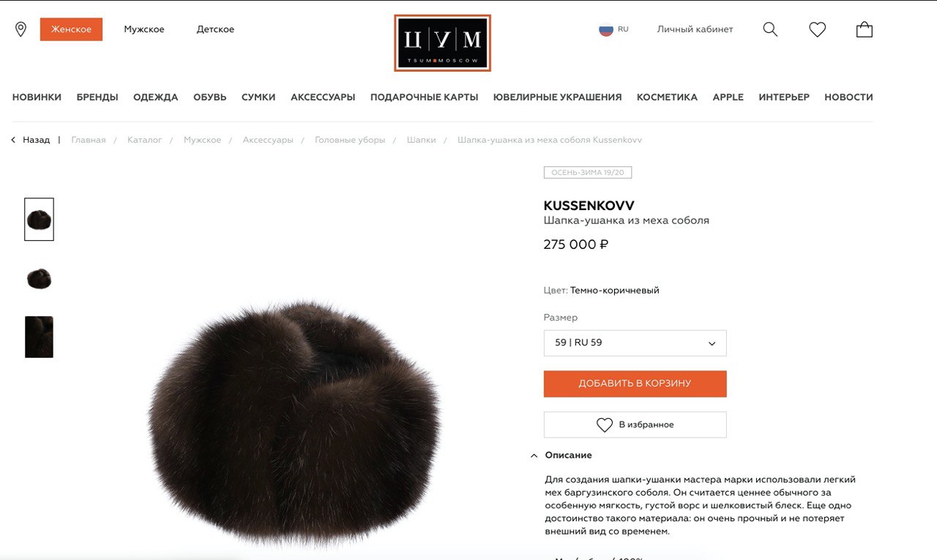Click the location pin icon
This screenshot has width=937, height=560.
click(20, 29)
